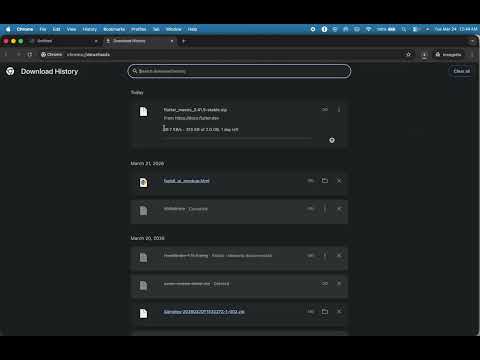The height and width of the screenshot is (360, 480).
Task: Open the History menu
Action: [90, 29]
